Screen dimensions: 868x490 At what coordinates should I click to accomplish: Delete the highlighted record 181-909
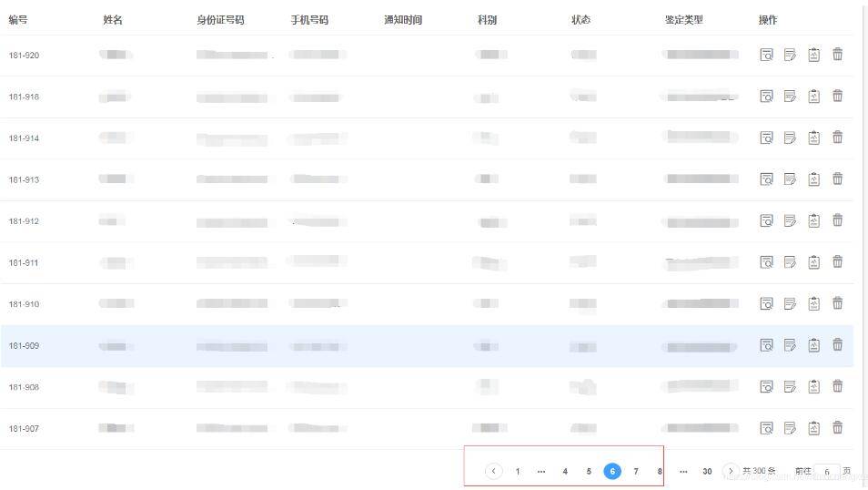tap(838, 345)
